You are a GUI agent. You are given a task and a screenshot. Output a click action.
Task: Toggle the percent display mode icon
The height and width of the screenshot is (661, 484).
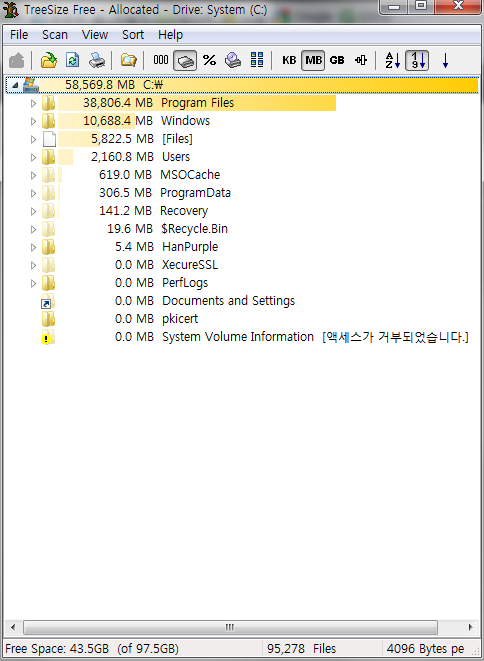click(x=209, y=60)
